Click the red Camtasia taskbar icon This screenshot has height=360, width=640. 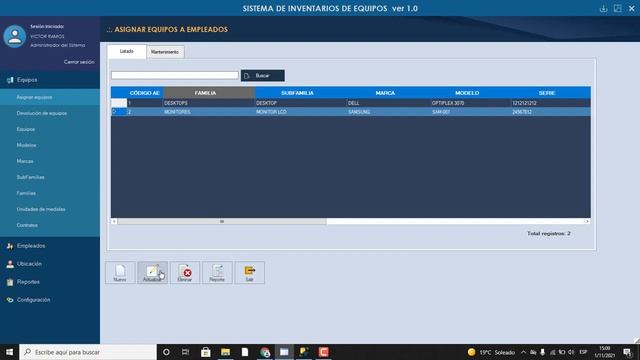pos(324,352)
